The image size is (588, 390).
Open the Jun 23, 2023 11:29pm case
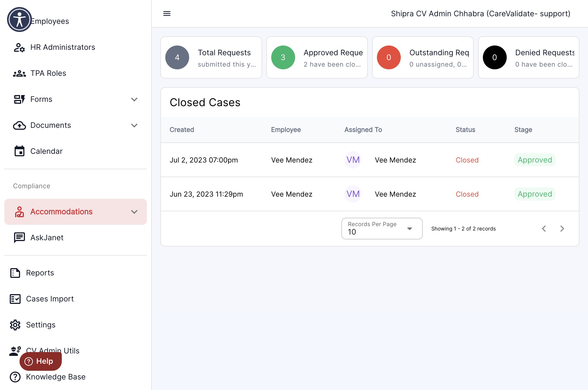370,194
